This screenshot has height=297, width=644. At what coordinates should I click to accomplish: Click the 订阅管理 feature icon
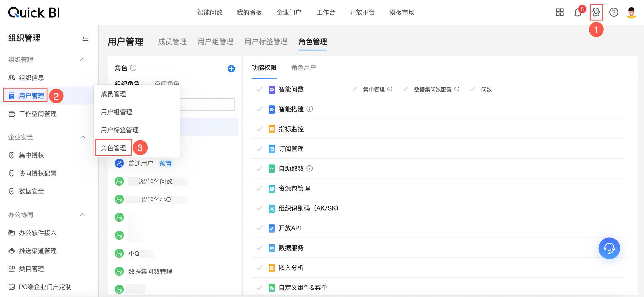272,149
